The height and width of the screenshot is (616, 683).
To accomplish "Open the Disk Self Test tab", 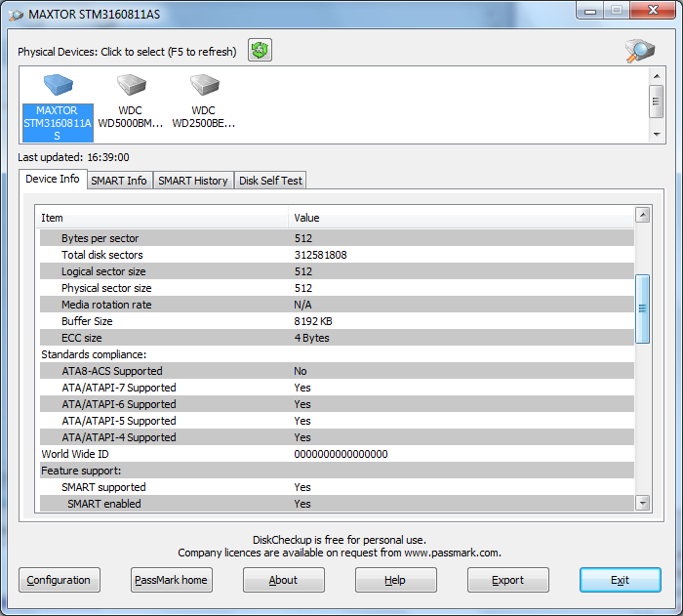I will tap(271, 181).
